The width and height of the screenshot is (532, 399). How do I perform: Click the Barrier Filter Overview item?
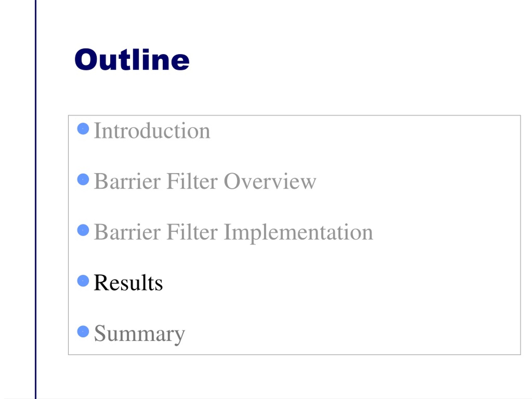tap(205, 181)
